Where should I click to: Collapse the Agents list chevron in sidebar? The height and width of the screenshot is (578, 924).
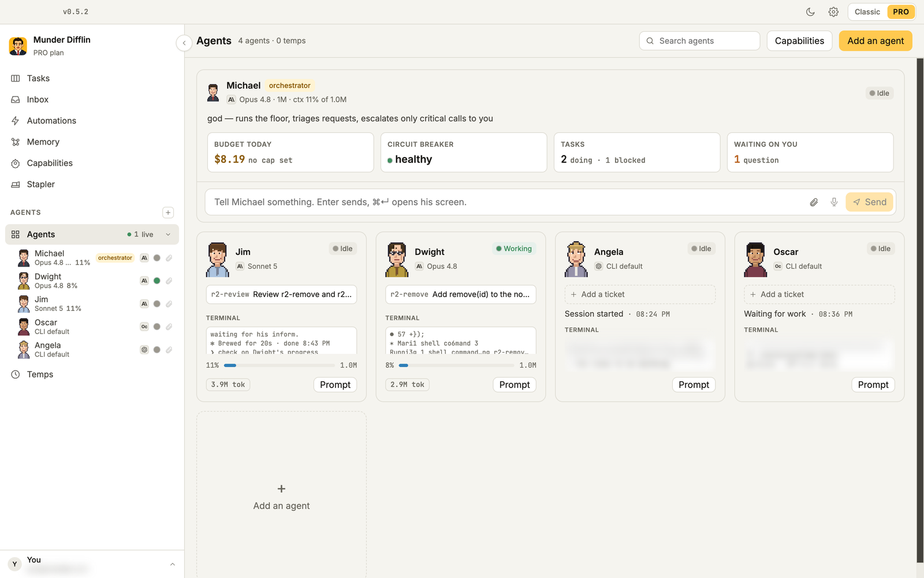click(168, 235)
